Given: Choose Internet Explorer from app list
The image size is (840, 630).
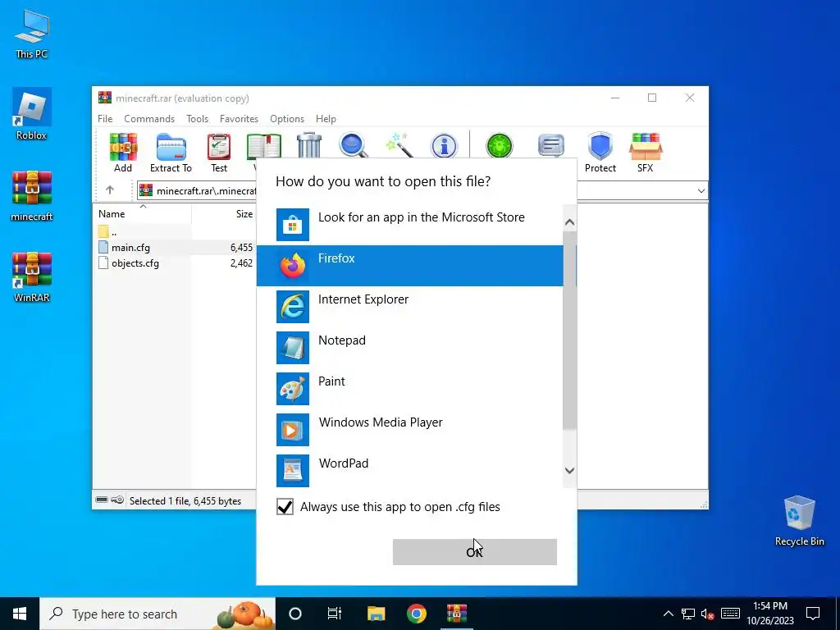Looking at the screenshot, I should (410, 307).
